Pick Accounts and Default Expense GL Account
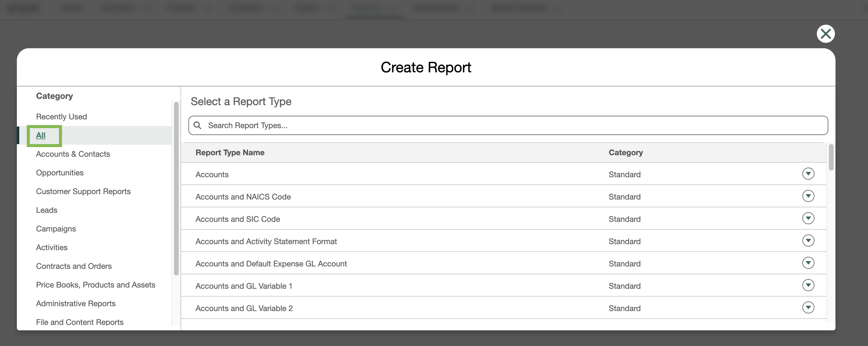 point(271,264)
